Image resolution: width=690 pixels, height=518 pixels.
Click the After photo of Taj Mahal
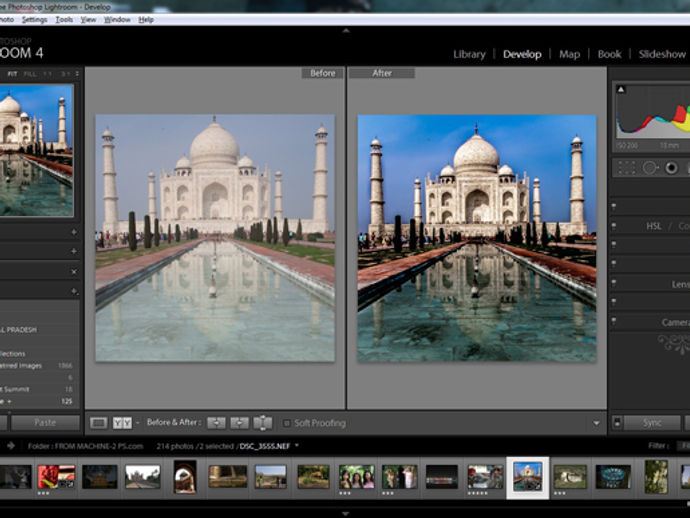tap(477, 239)
